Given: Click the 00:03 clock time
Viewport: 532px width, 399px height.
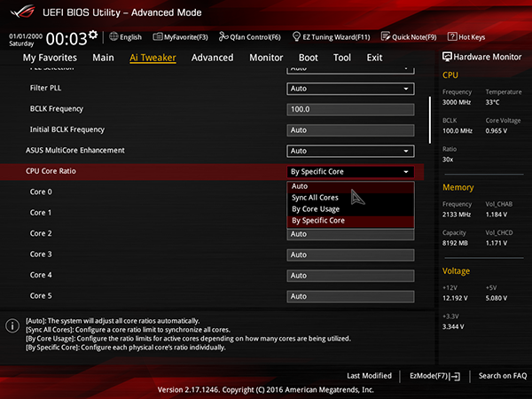Looking at the screenshot, I should (x=66, y=39).
